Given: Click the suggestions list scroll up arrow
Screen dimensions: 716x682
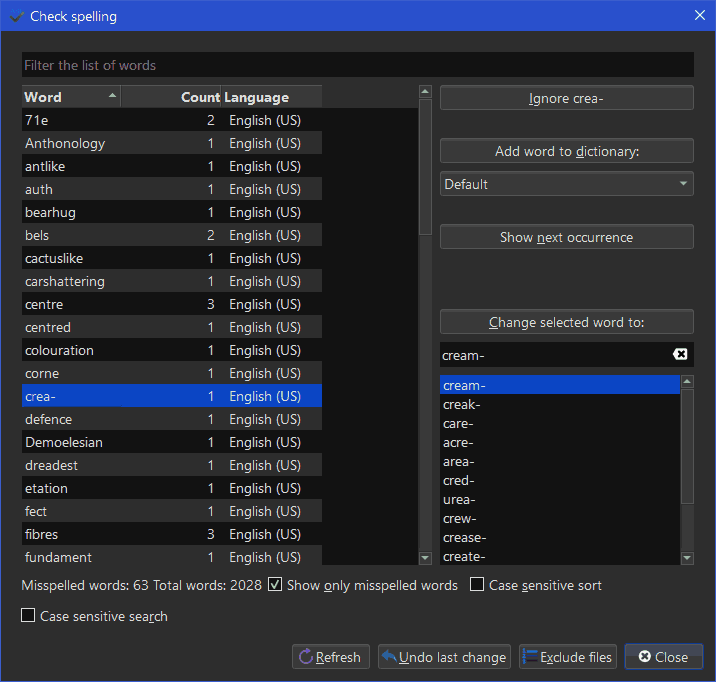Looking at the screenshot, I should pos(687,381).
